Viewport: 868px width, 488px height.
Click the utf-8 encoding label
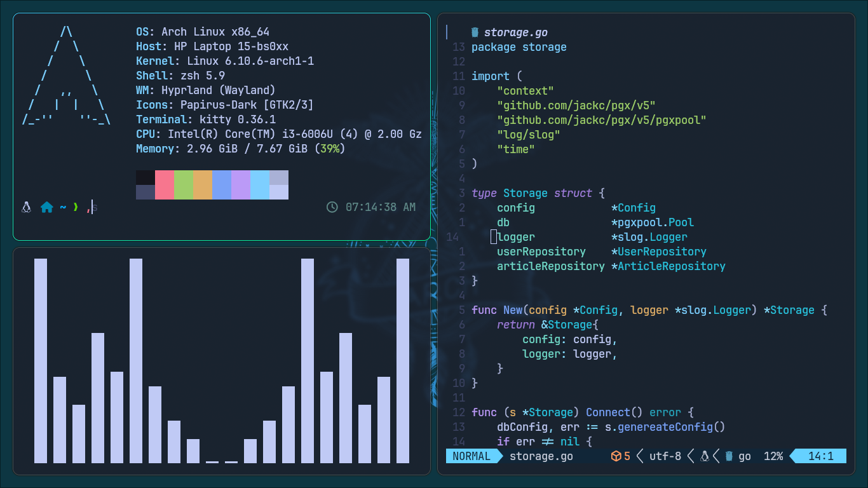tap(665, 456)
